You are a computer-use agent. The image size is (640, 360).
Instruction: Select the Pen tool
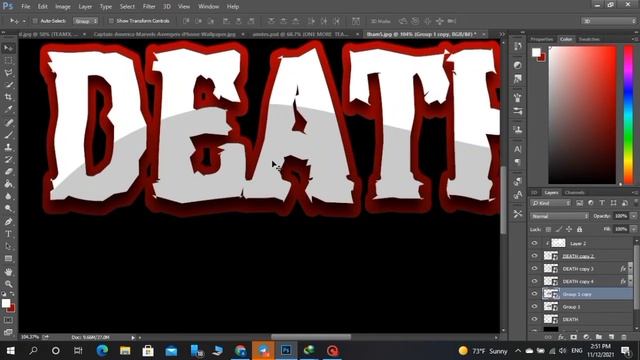pos(8,222)
